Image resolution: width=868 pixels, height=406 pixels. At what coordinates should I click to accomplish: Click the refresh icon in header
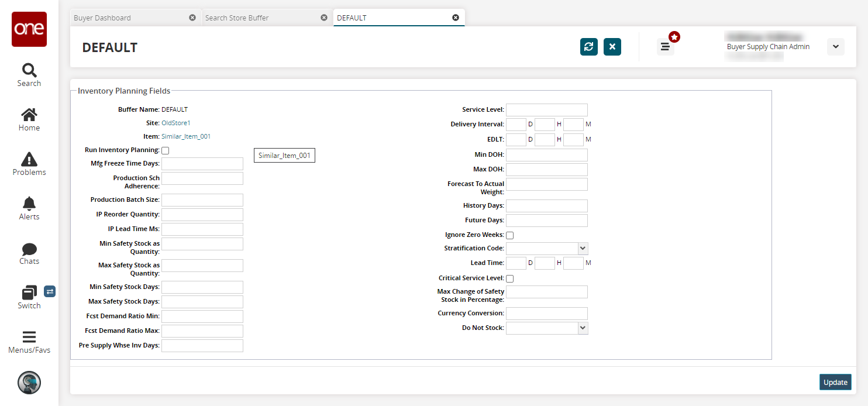pyautogui.click(x=589, y=47)
